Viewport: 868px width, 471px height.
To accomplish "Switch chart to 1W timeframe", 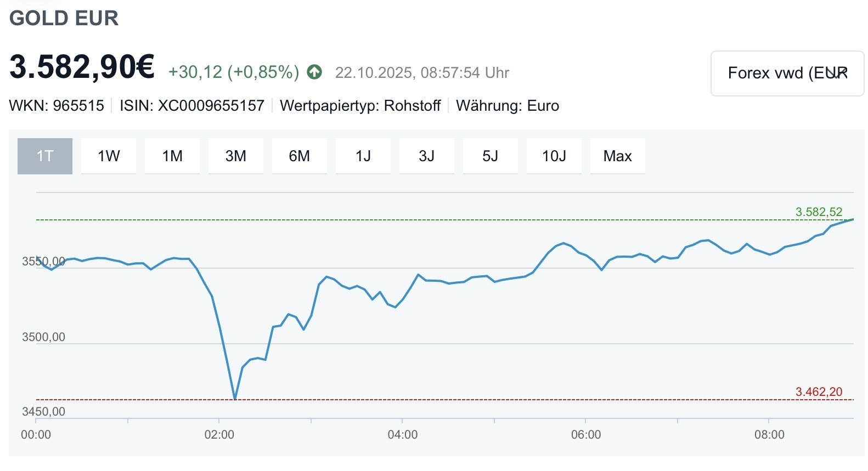I will click(x=109, y=156).
